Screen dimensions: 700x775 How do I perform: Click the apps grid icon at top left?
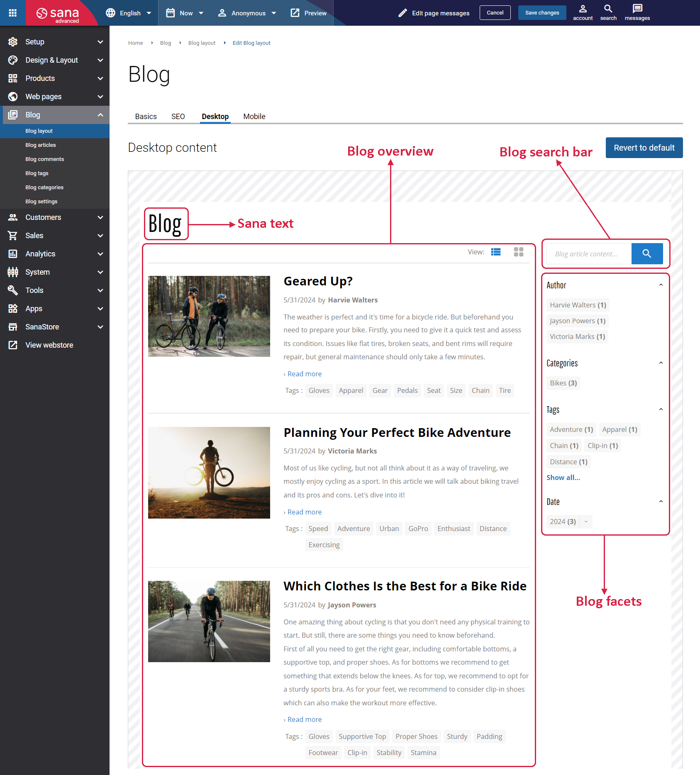[12, 12]
